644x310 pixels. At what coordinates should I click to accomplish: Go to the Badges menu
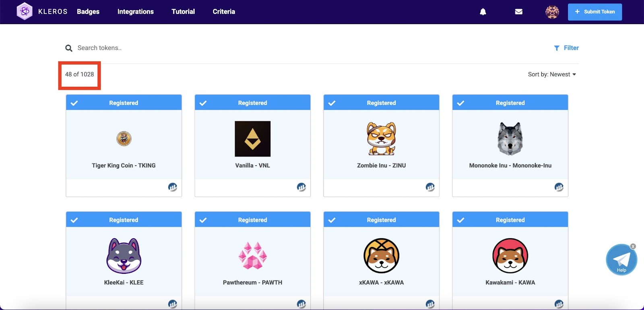coord(88,12)
